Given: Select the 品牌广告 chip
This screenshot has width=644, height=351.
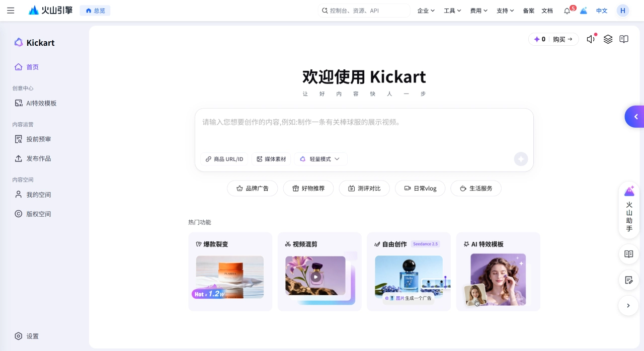Looking at the screenshot, I should point(253,189).
